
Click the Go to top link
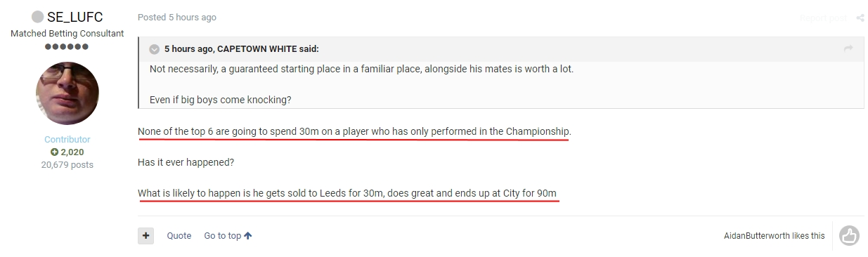click(222, 236)
